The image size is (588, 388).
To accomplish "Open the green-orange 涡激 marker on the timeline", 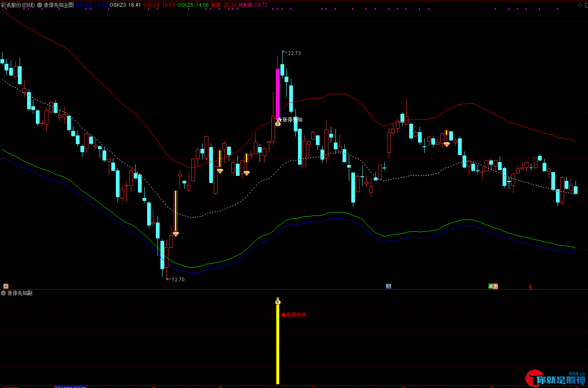I will click(x=493, y=286).
